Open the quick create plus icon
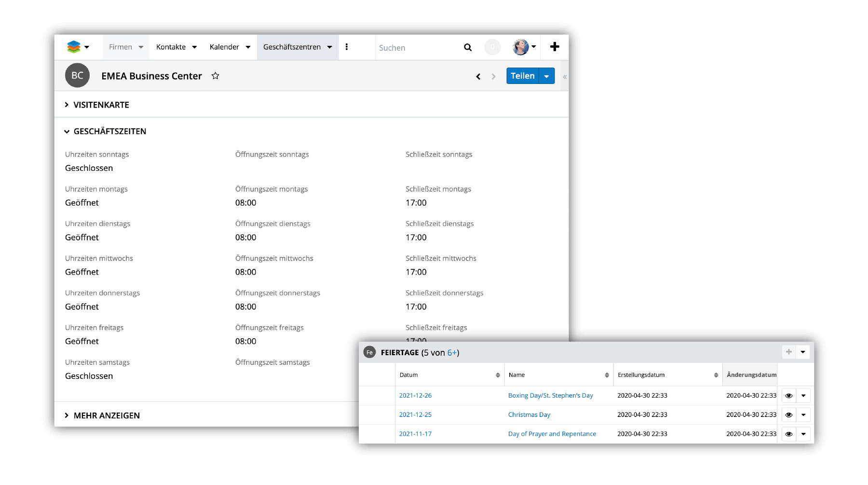This screenshot has width=868, height=485. 555,47
